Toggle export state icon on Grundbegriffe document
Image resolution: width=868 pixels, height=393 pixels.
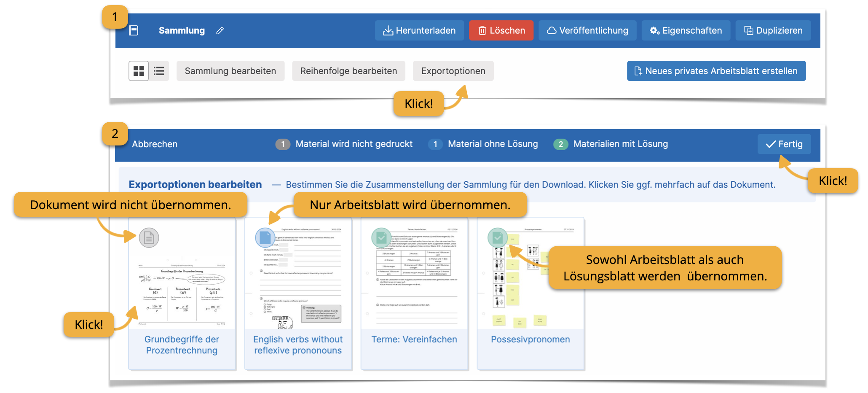click(x=149, y=238)
